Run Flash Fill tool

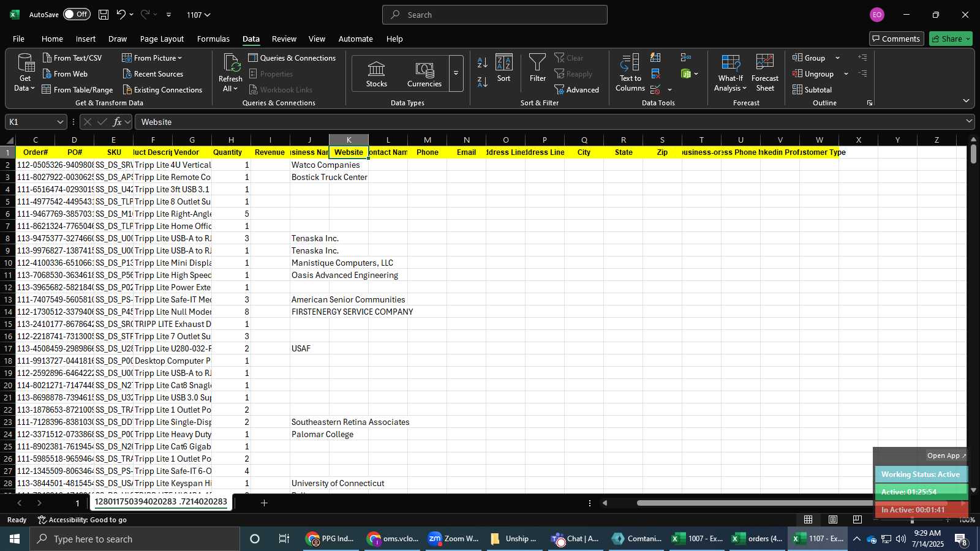click(x=655, y=58)
